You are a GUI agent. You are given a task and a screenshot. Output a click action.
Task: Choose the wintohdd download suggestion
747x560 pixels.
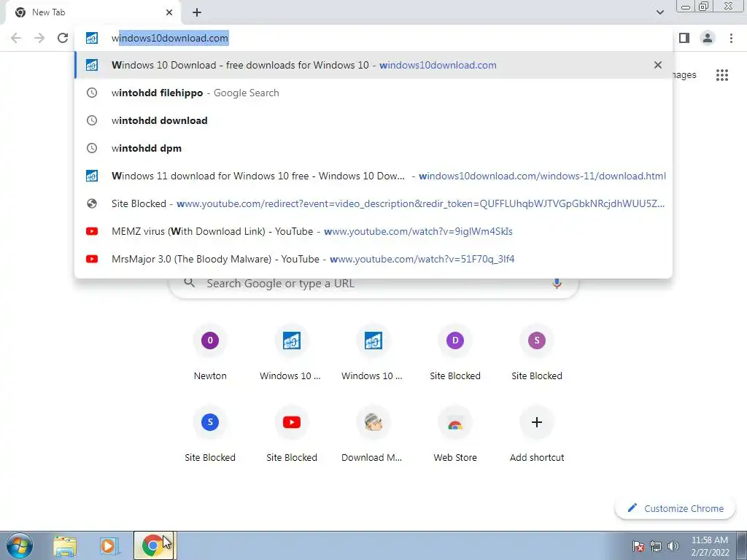click(x=373, y=120)
